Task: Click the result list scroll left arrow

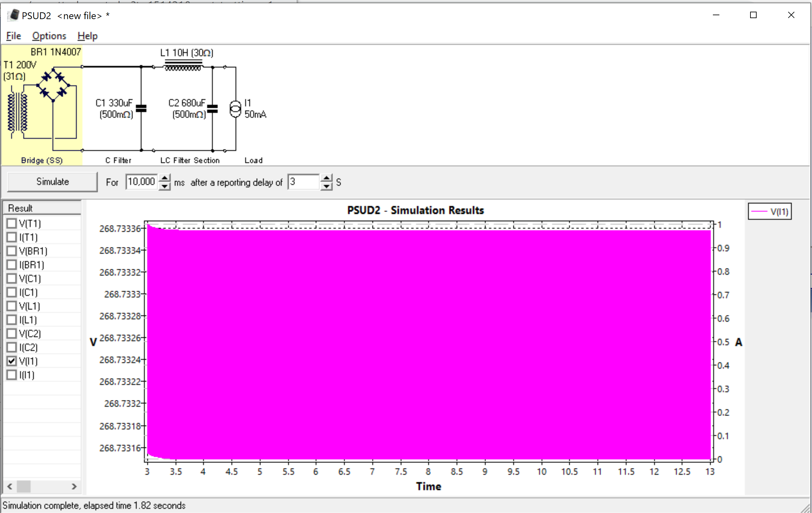Action: (x=10, y=486)
